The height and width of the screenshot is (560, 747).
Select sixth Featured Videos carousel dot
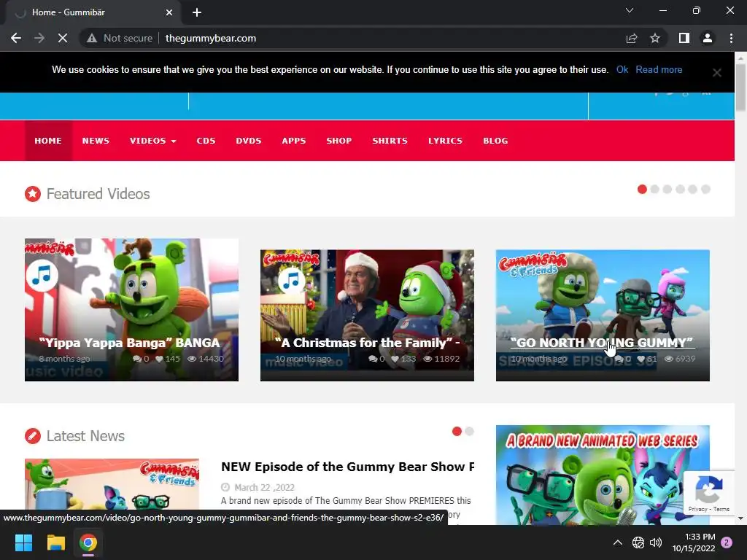click(x=705, y=189)
